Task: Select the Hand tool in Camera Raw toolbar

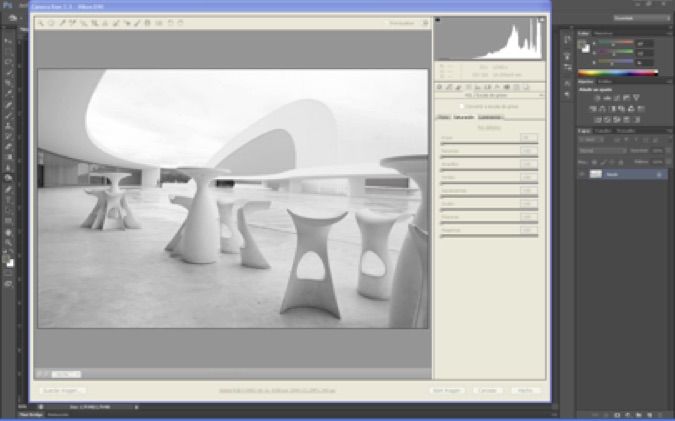Action: [x=50, y=22]
